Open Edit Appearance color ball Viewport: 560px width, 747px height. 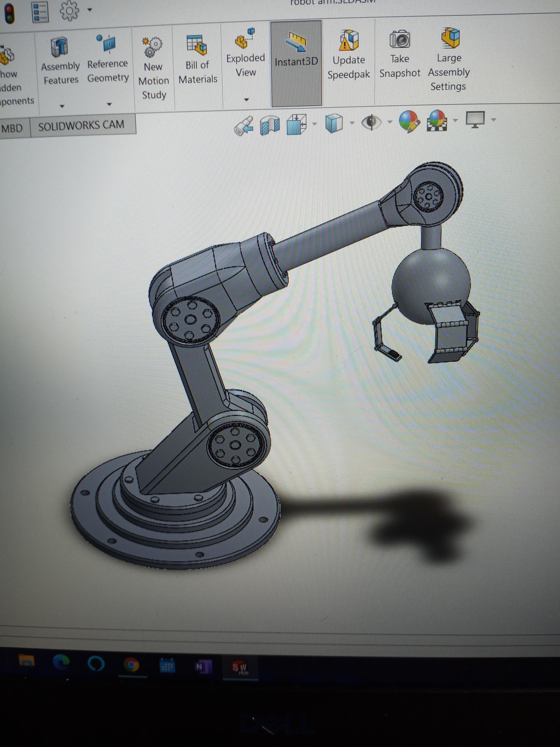pyautogui.click(x=409, y=121)
